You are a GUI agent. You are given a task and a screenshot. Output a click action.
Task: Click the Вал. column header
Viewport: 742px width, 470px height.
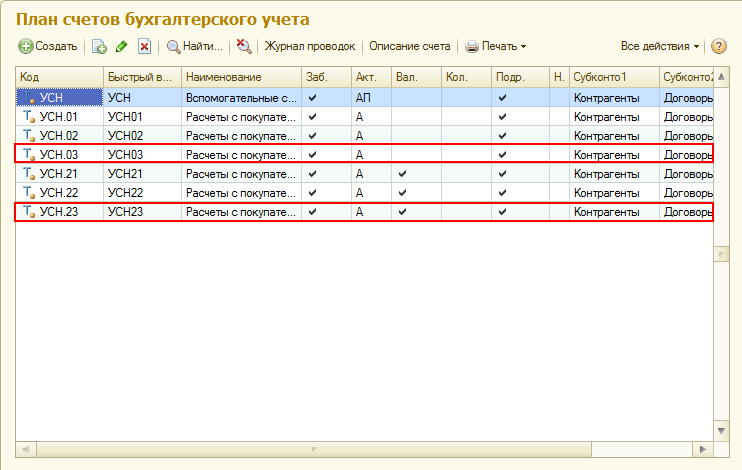tap(416, 77)
